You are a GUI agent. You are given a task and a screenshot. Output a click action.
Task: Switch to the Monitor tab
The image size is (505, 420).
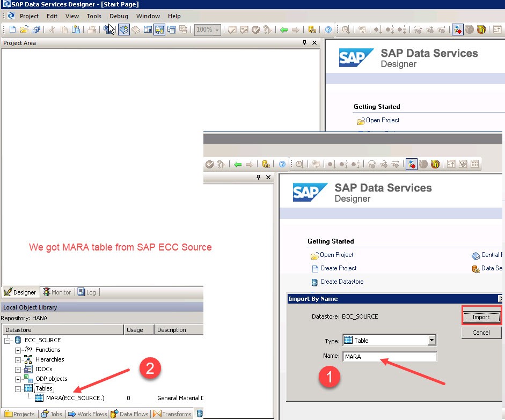pos(57,292)
